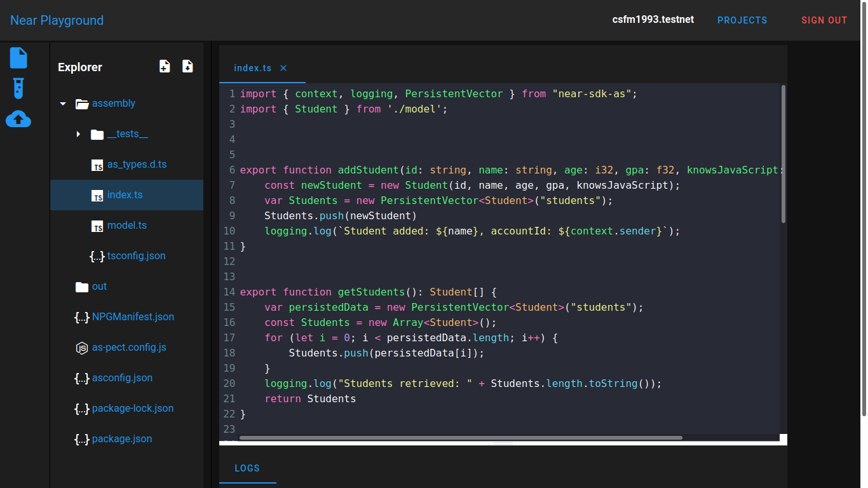Click "Students retrieved: " string on line 20
Screen dimensions: 868x488
click(x=405, y=383)
